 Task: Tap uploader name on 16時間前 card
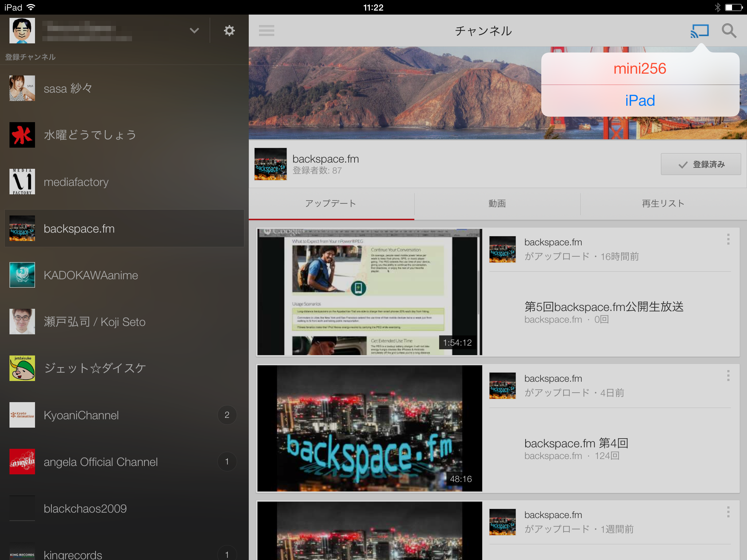(x=553, y=242)
